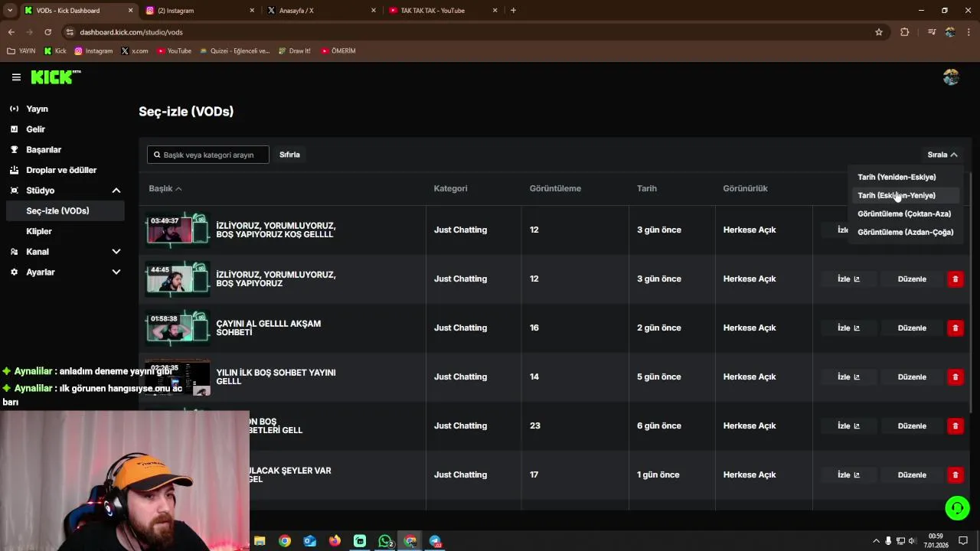Click Düzenle for the 44:45 VOD
Viewport: 980px width, 551px height.
(x=912, y=279)
